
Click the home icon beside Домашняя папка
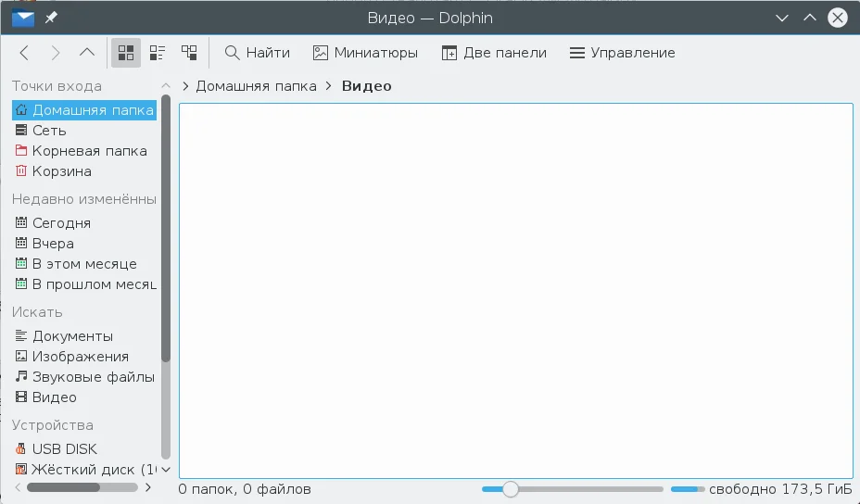20,109
